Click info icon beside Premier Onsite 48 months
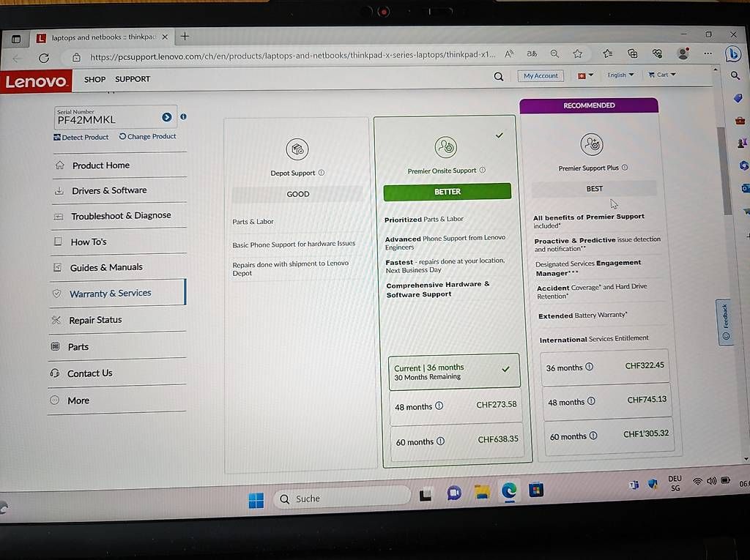Screen dimensions: 750x560 click(x=439, y=406)
